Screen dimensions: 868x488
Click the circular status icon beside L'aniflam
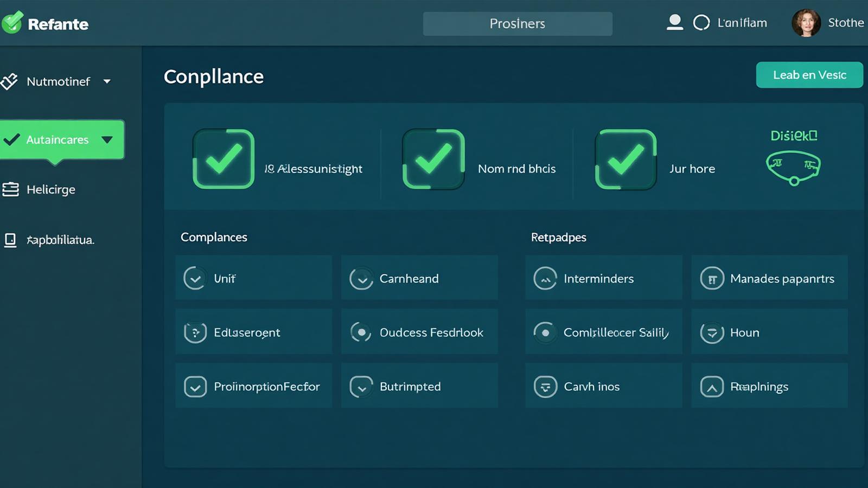(x=701, y=23)
